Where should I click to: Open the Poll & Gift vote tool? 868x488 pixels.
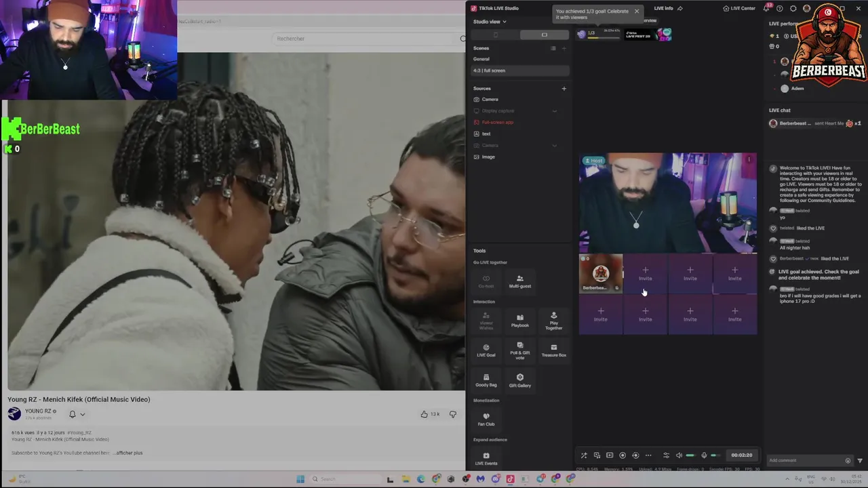(520, 350)
